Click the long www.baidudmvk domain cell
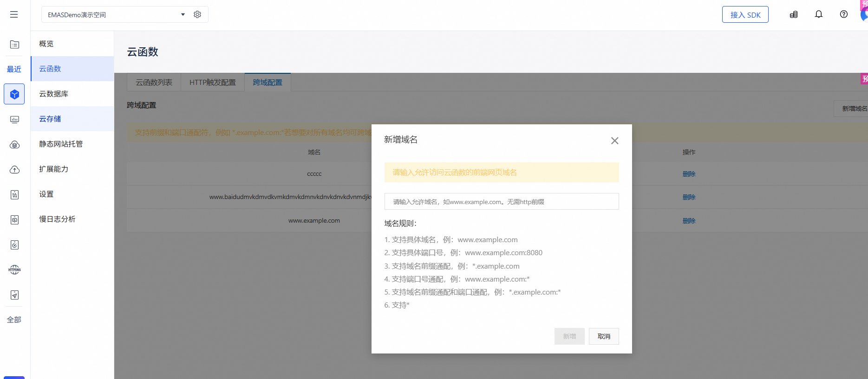This screenshot has width=868, height=379. coord(290,197)
